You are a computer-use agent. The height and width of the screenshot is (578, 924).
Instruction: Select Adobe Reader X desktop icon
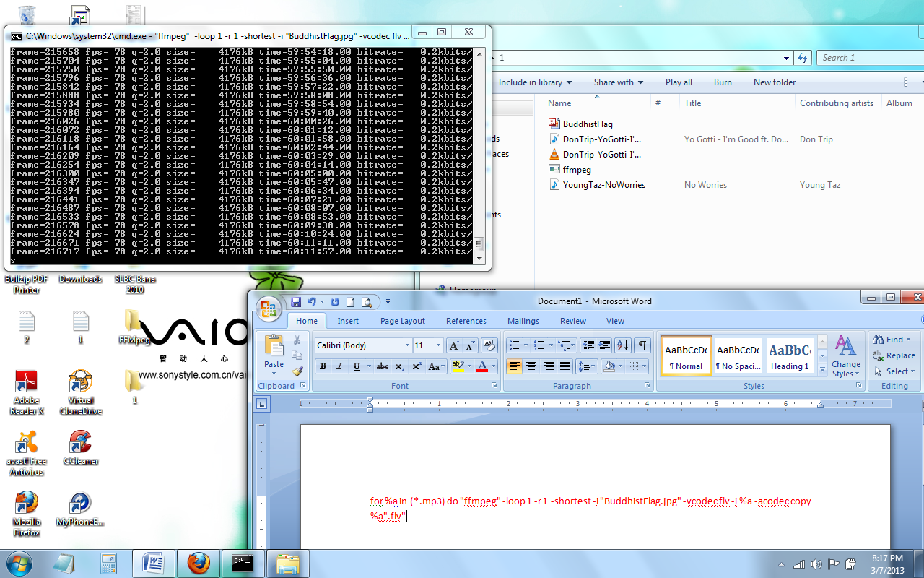[x=27, y=392]
